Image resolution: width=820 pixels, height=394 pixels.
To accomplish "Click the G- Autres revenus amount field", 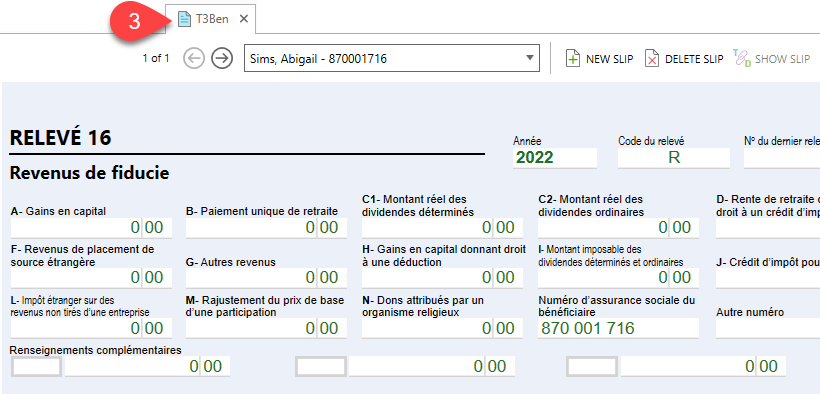I will coord(266,278).
